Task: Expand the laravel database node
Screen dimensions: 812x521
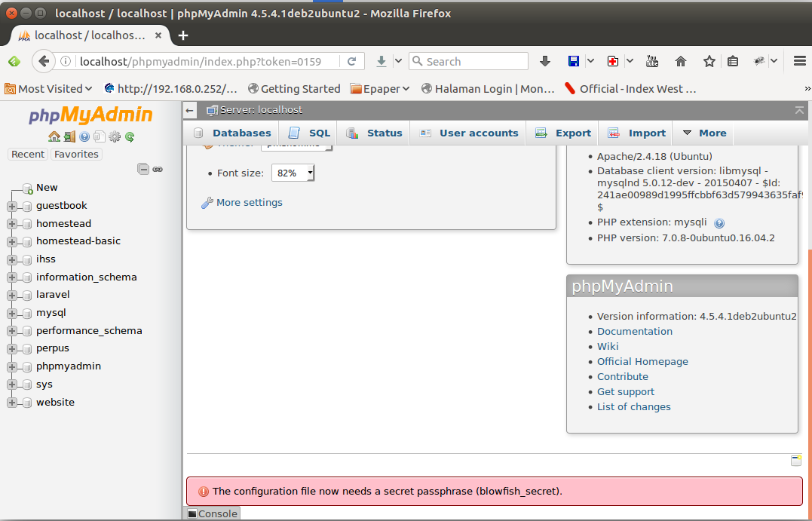Action: (x=12, y=296)
